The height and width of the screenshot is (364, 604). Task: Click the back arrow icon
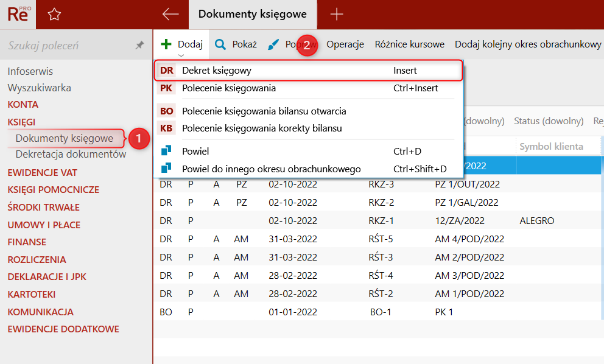pyautogui.click(x=170, y=15)
